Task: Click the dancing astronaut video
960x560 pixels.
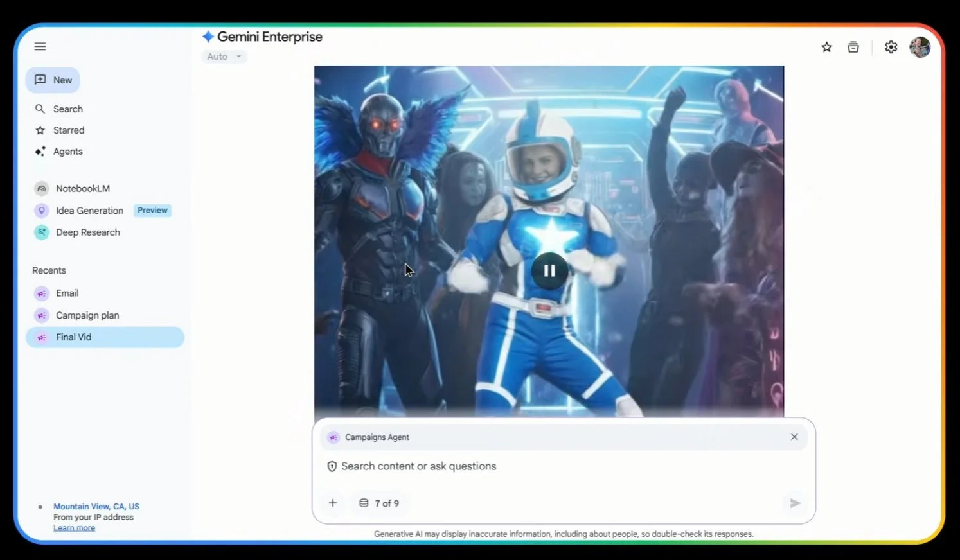Action: click(x=549, y=241)
